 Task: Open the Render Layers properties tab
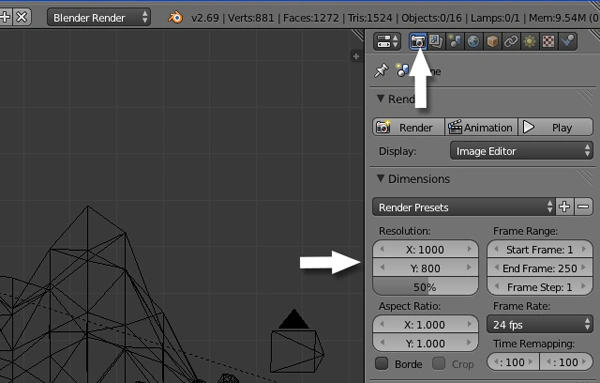(x=435, y=41)
